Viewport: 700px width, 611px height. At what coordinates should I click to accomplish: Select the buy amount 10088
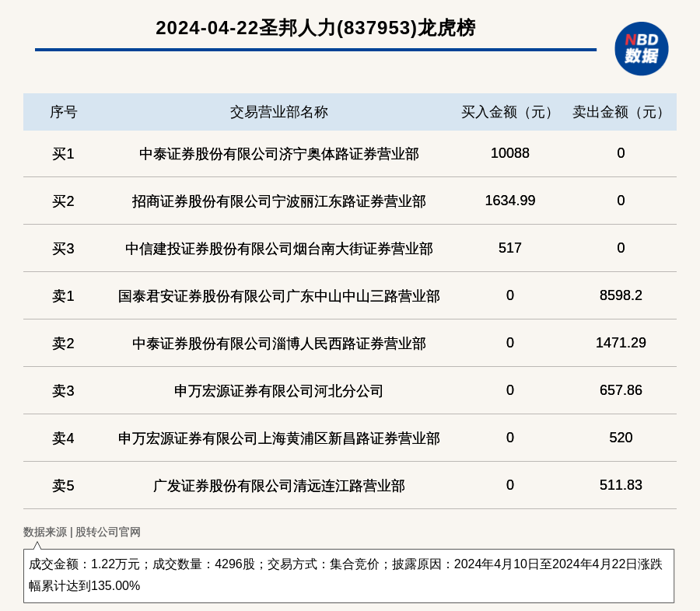tap(509, 153)
